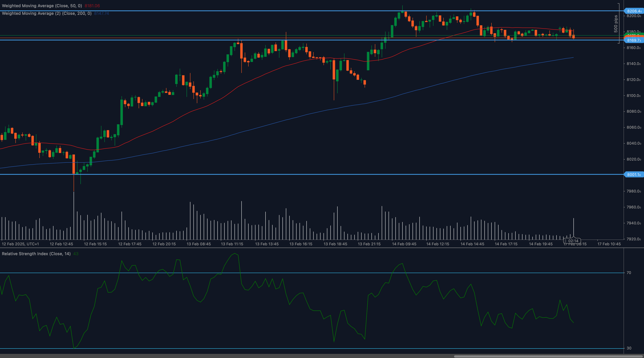Click the 8160.00 price axis label

pyautogui.click(x=634, y=48)
